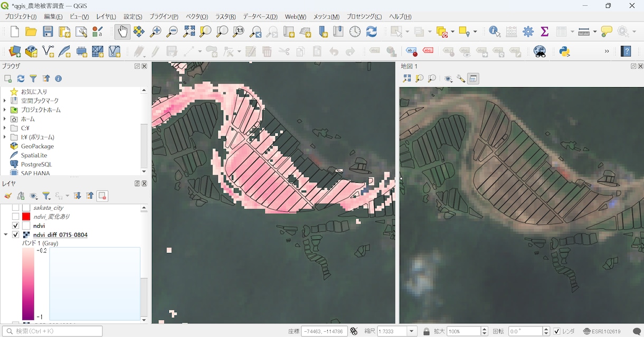This screenshot has width=644, height=337.
Task: Open the ラスタ(R) menu
Action: click(x=225, y=16)
